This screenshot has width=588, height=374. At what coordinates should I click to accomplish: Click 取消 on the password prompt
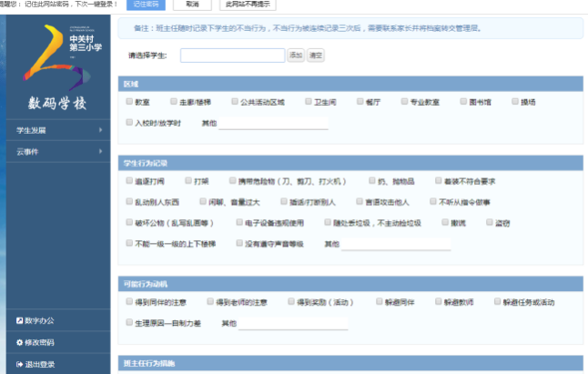click(192, 5)
